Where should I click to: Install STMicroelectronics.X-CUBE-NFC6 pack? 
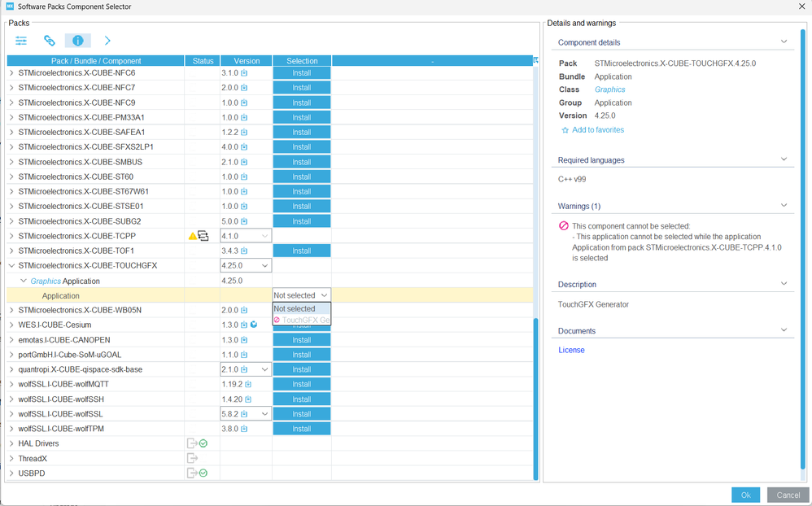point(301,73)
